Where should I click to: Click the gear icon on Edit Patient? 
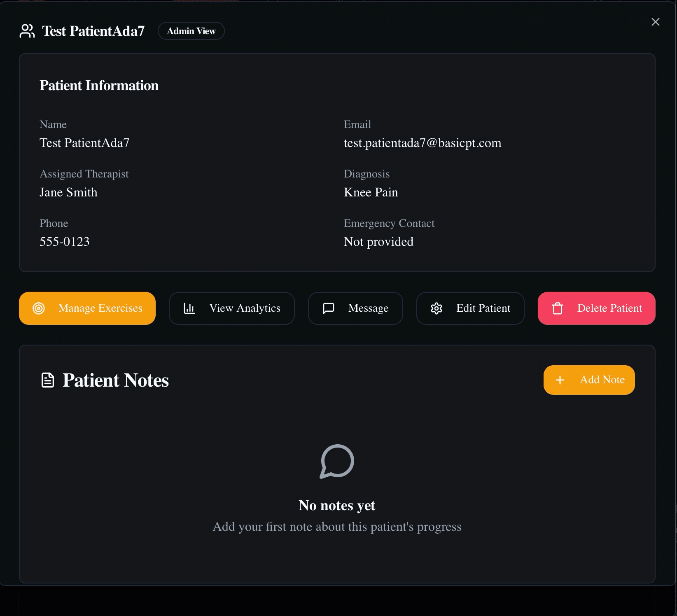[x=437, y=308]
